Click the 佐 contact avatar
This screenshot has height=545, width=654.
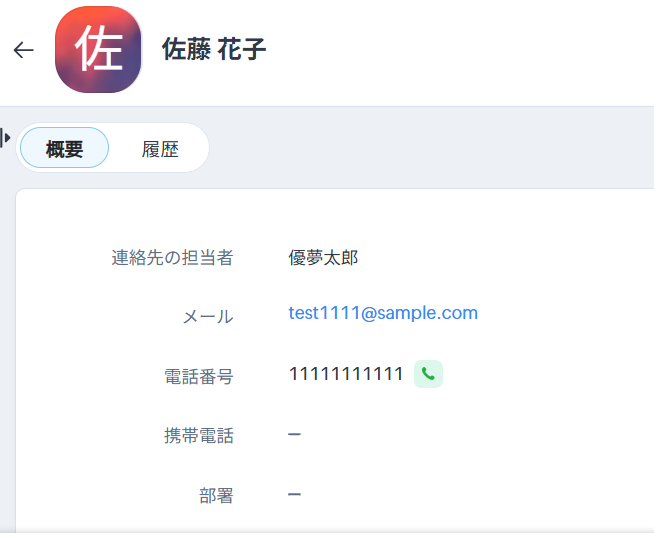click(x=98, y=49)
